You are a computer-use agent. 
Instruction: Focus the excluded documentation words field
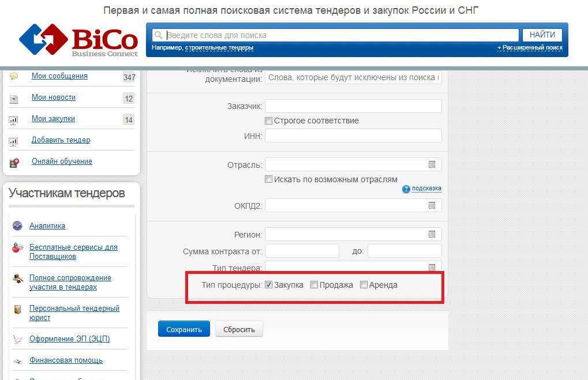[x=353, y=78]
